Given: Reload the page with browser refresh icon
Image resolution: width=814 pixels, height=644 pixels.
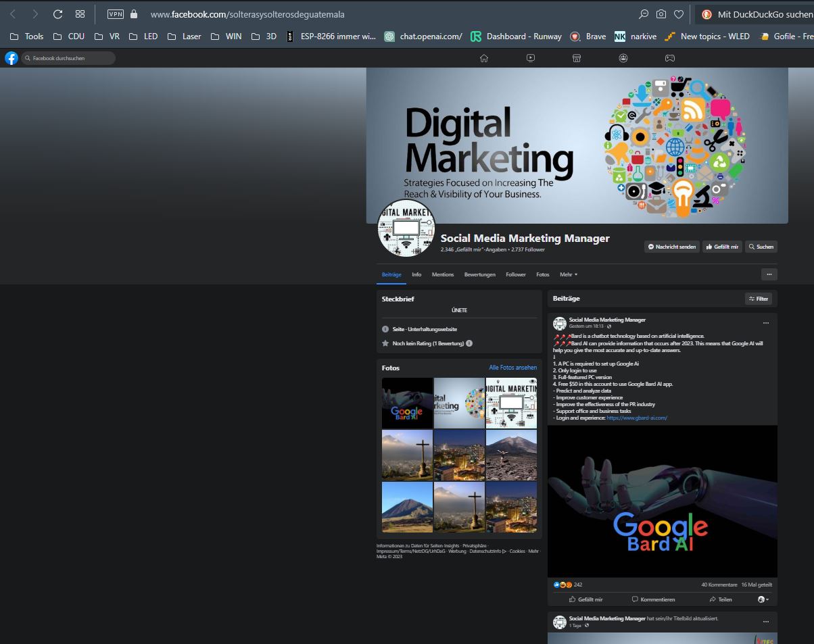Looking at the screenshot, I should pyautogui.click(x=57, y=14).
